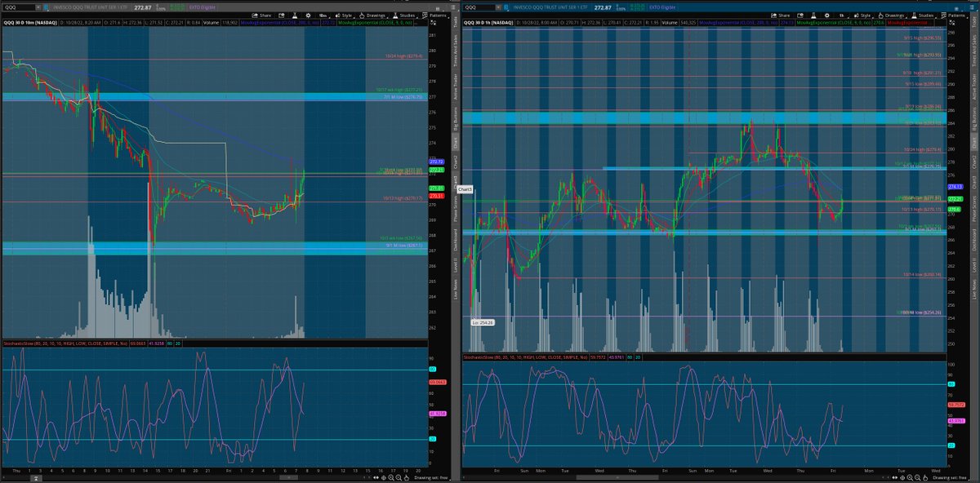Change the 10m timeframe on the left chart

[x=323, y=16]
